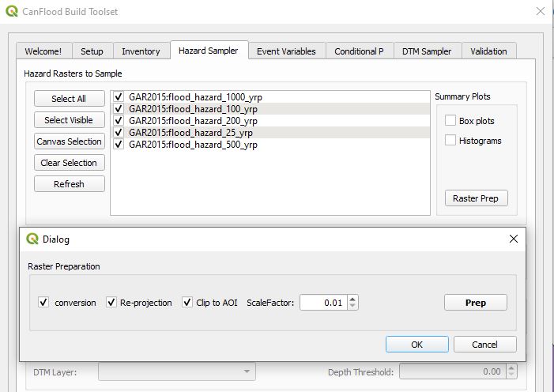Screen dimensions: 554x392
Task: Toggle the conversion checkbox
Action: [43, 302]
